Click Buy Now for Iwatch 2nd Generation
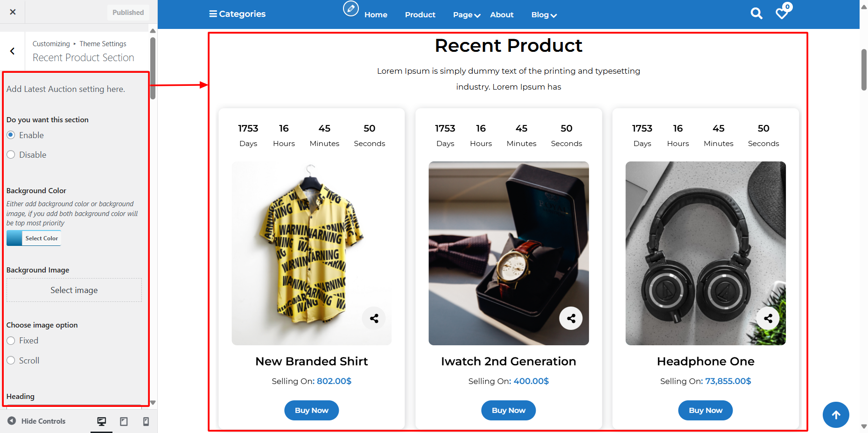The width and height of the screenshot is (868, 433). coord(508,411)
